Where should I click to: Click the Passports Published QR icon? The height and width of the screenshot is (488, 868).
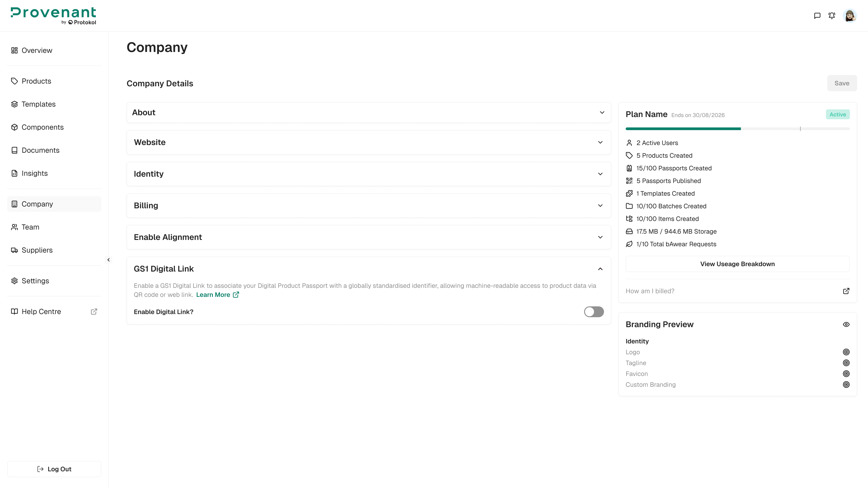(629, 181)
